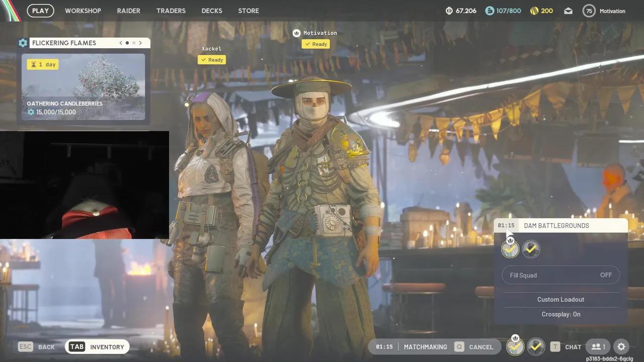Open Custom Loadout options
The image size is (644, 362).
click(x=560, y=299)
